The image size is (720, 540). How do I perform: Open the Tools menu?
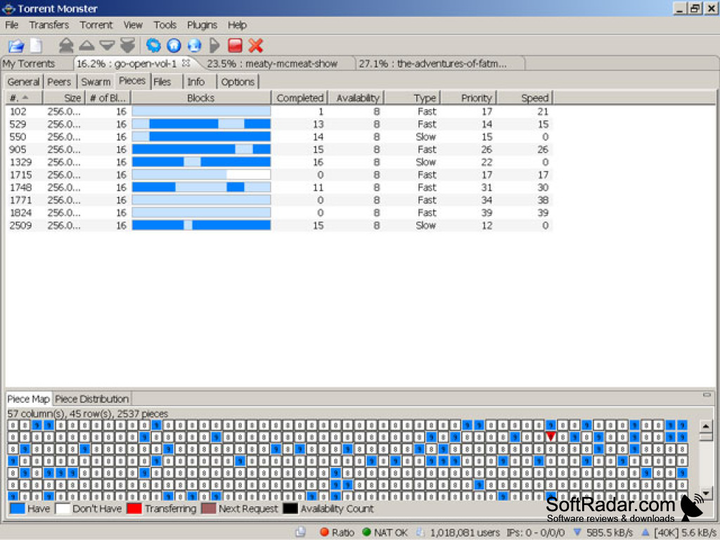point(165,25)
